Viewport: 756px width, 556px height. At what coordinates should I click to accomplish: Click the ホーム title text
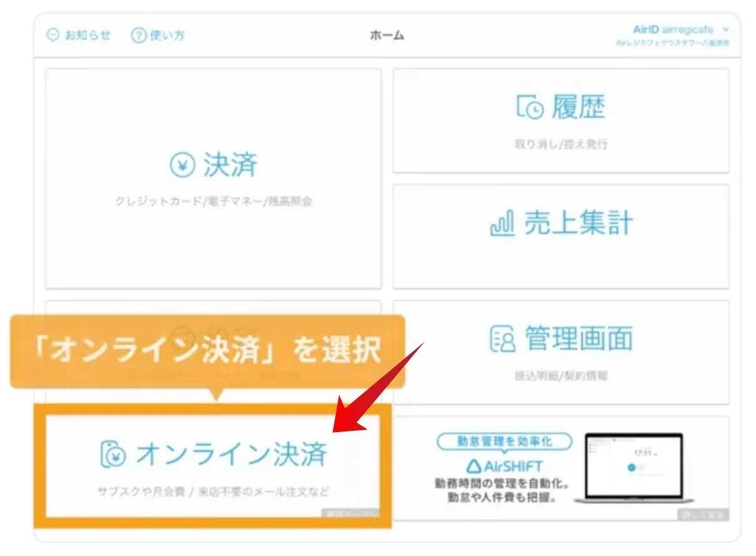(387, 36)
